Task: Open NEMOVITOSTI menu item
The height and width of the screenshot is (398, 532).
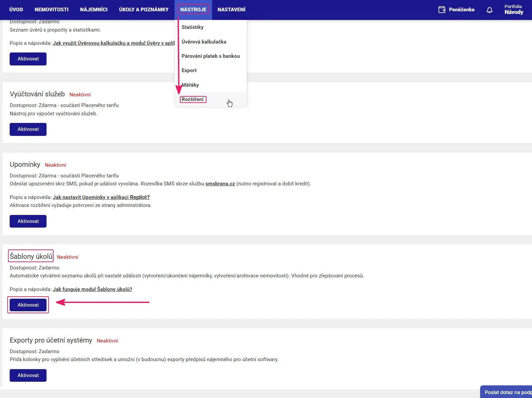Action: pos(52,10)
